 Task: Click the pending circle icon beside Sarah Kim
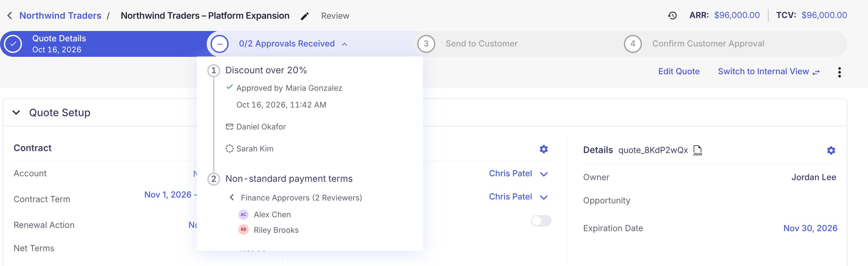point(230,148)
